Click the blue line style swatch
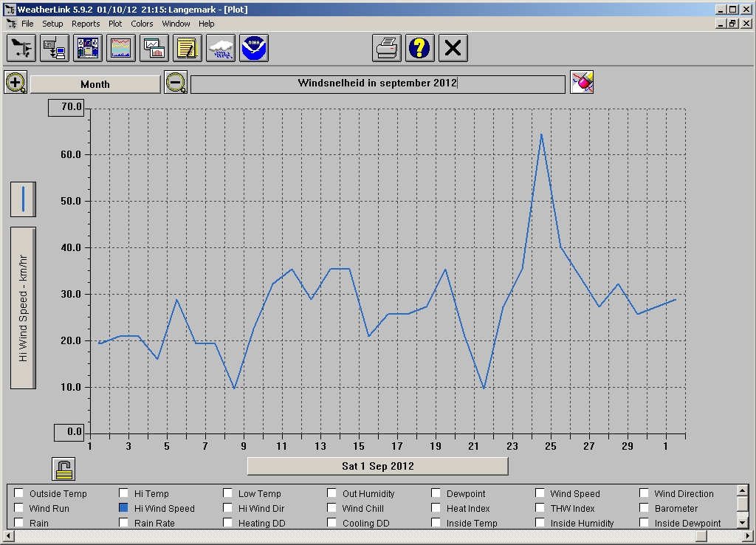Image resolution: width=756 pixels, height=545 pixels. (x=23, y=199)
